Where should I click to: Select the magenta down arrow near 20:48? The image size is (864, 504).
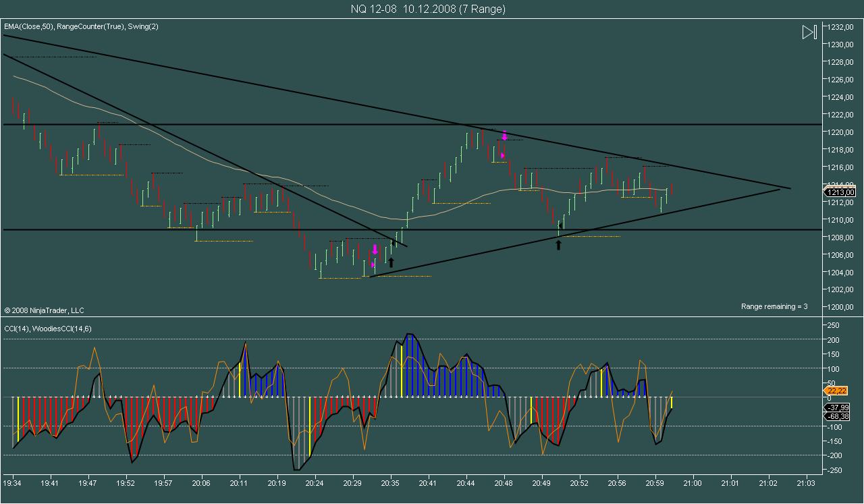coord(504,136)
